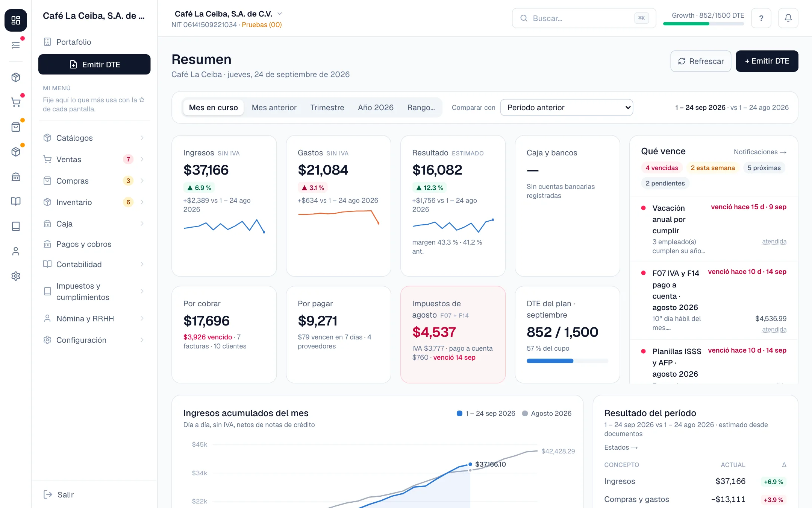
Task: Toggle "atendida" on the F07 IVA y F14 item
Action: (x=774, y=330)
